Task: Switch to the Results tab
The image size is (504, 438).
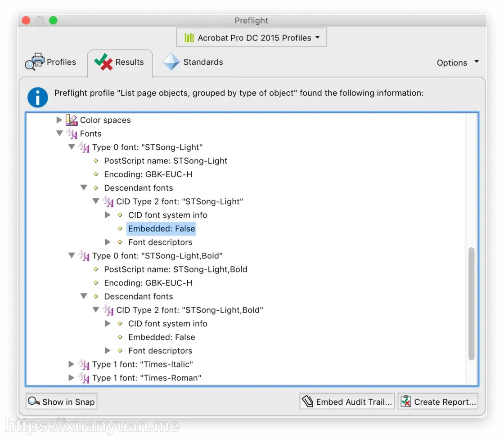Action: [120, 63]
